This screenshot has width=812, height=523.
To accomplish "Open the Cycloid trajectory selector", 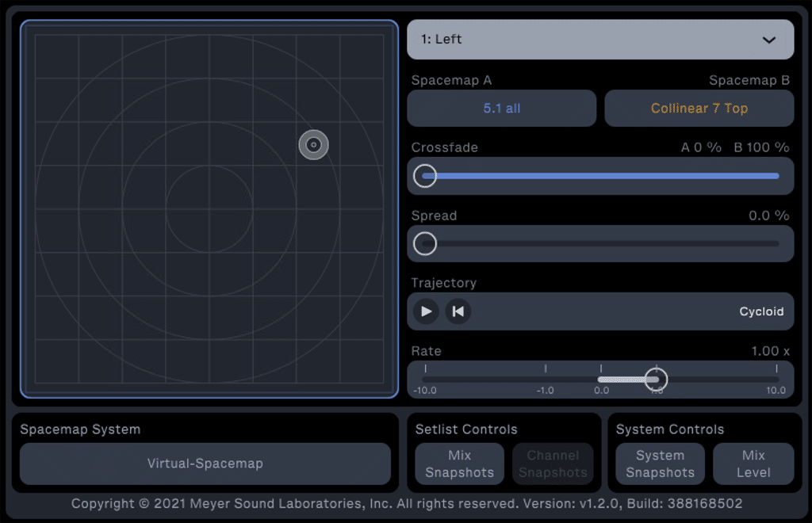I will [x=760, y=311].
